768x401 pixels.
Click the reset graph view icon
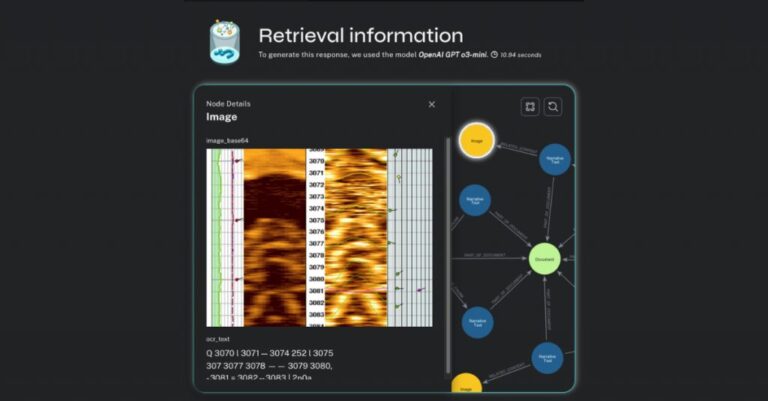point(553,106)
